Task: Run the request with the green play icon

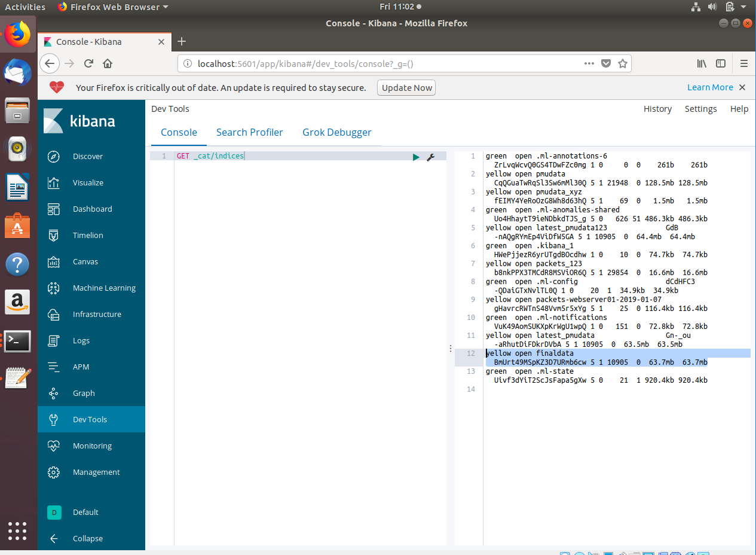Action: tap(416, 157)
